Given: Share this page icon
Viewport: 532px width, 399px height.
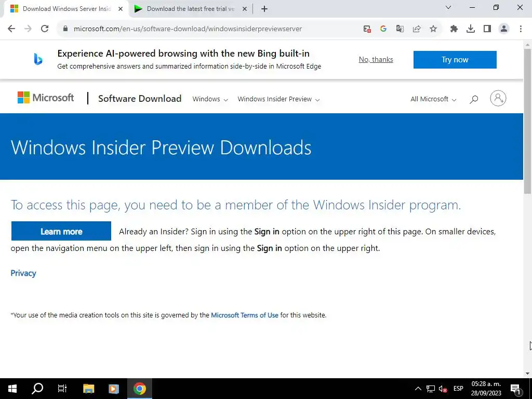Looking at the screenshot, I should tap(417, 29).
